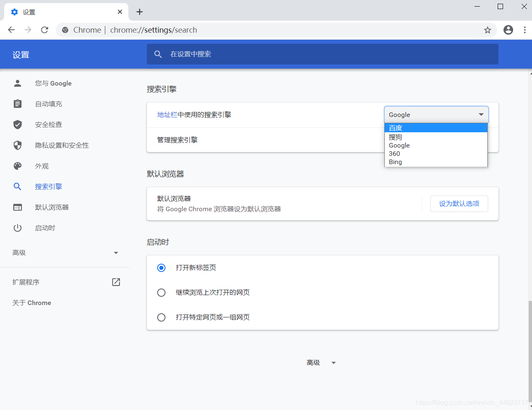Choose 搜狗 from the dropdown list
This screenshot has width=532, height=410.
(436, 137)
